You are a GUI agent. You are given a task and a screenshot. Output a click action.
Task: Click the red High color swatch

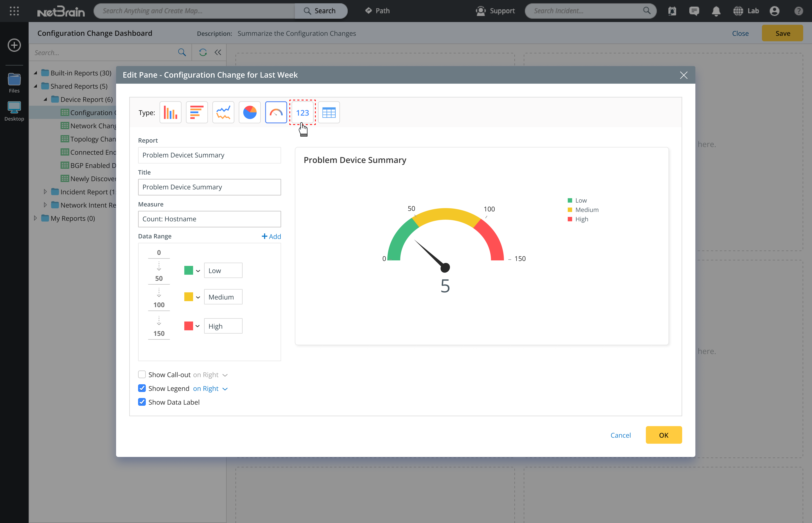(188, 326)
